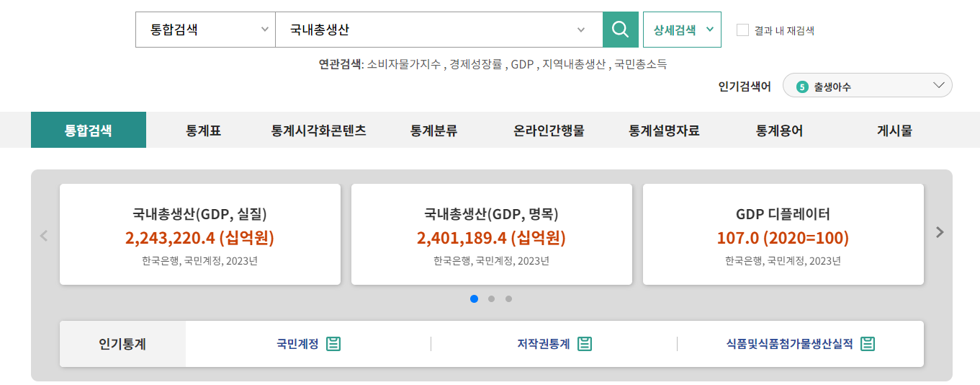Click the rank 5 badge in popular keywords

(802, 87)
